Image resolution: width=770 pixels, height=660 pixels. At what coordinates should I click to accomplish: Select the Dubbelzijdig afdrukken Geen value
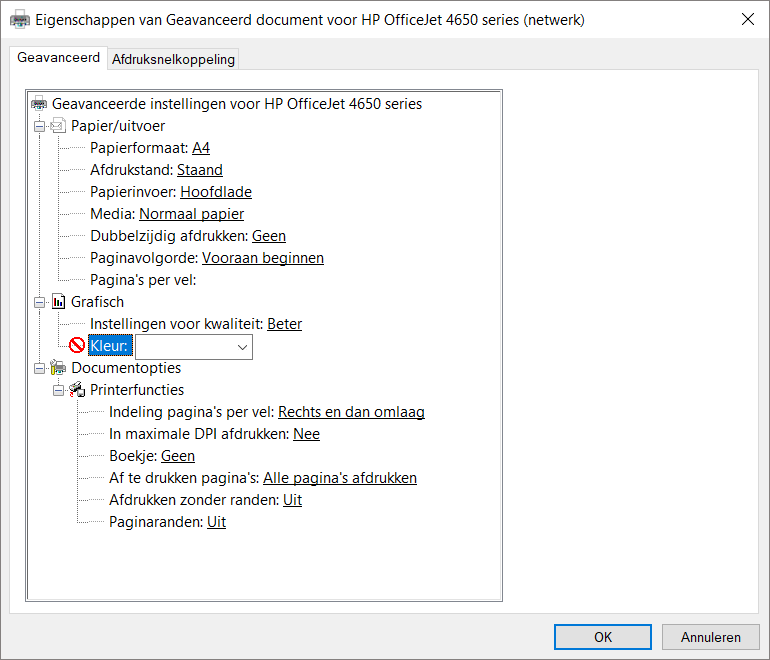269,236
